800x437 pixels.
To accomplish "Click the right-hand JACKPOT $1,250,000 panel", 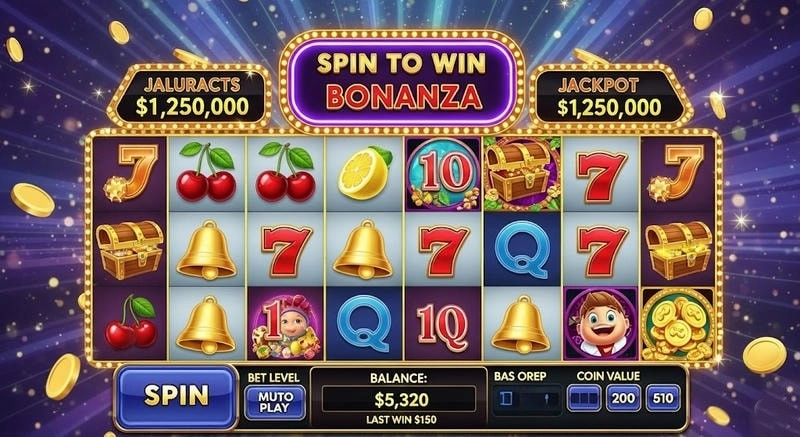I will tap(610, 98).
